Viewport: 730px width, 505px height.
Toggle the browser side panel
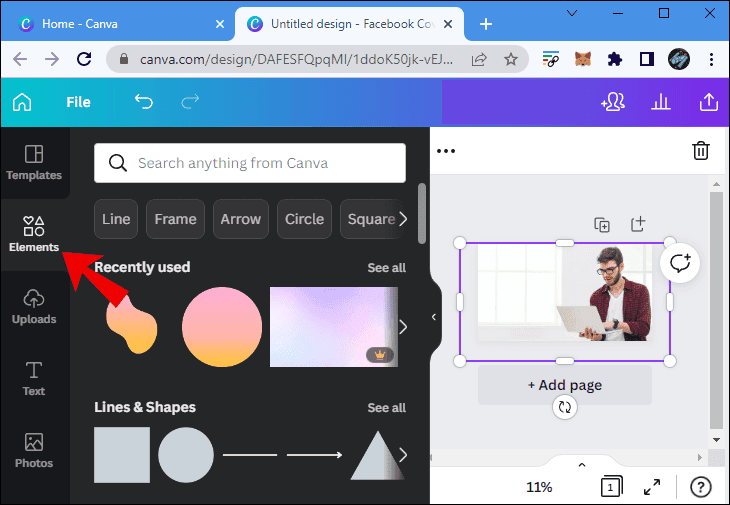pyautogui.click(x=647, y=59)
